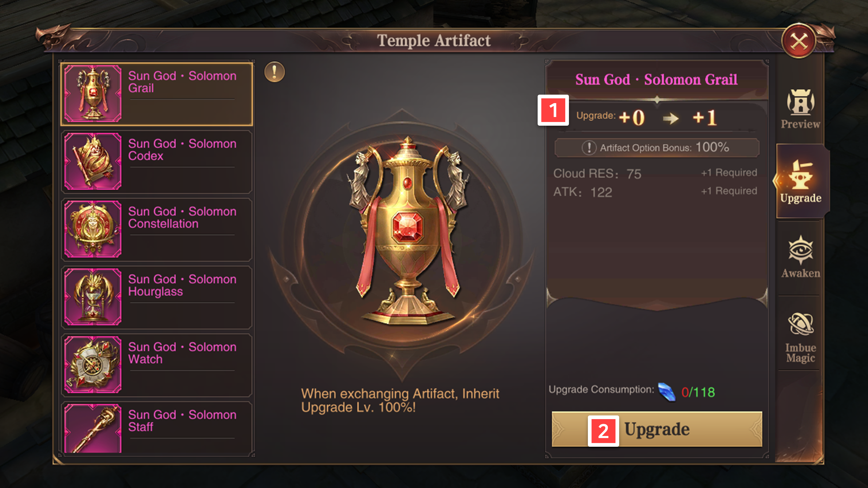Select Sun God Solomon Grail item

156,94
